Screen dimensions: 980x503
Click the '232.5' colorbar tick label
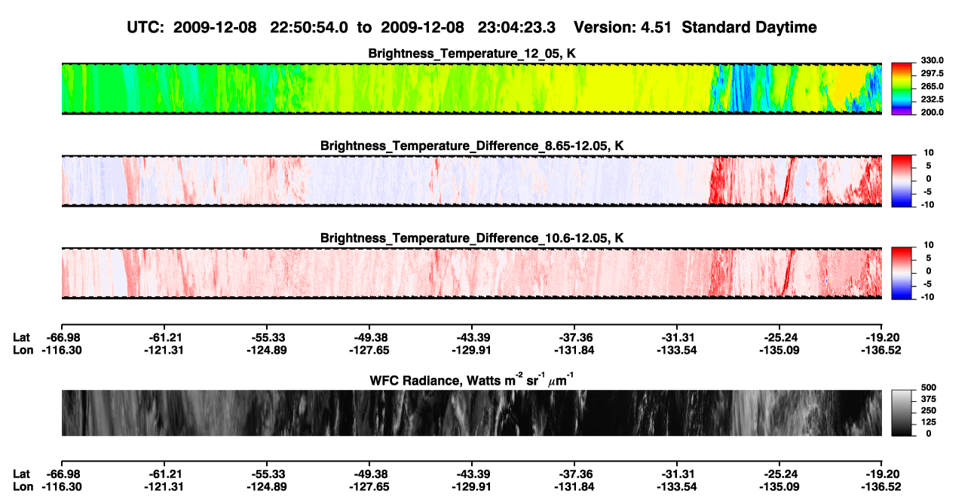click(x=932, y=100)
